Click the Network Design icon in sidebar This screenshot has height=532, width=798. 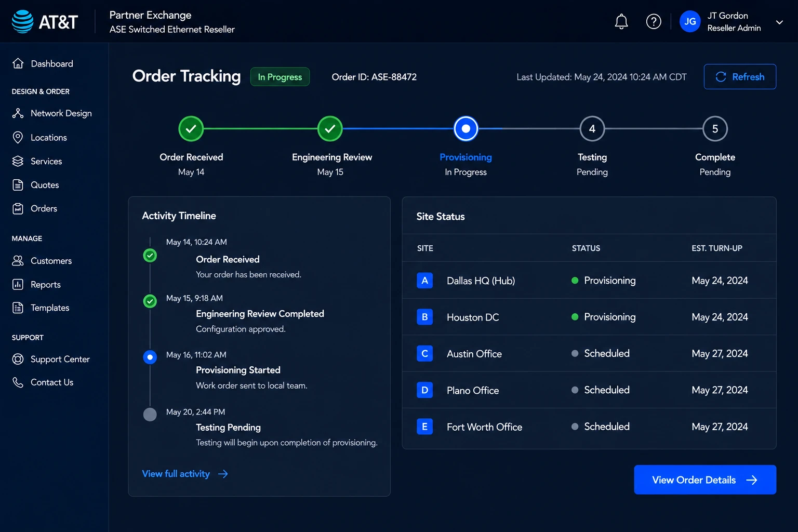[18, 113]
